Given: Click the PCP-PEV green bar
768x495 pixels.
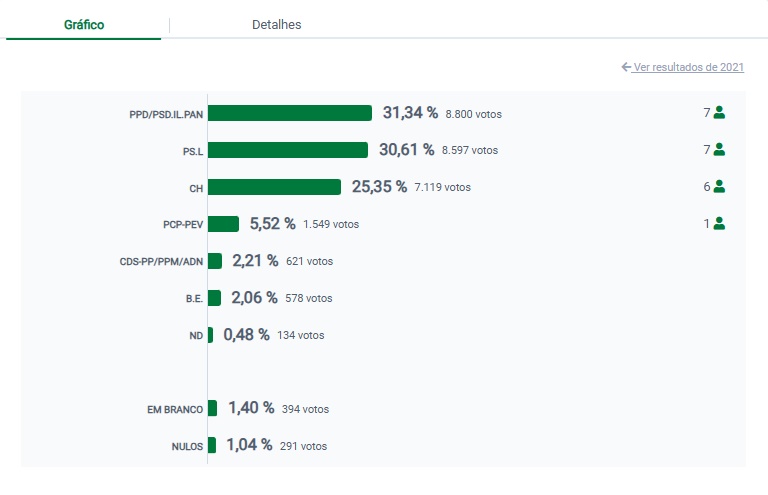Looking at the screenshot, I should pos(223,224).
